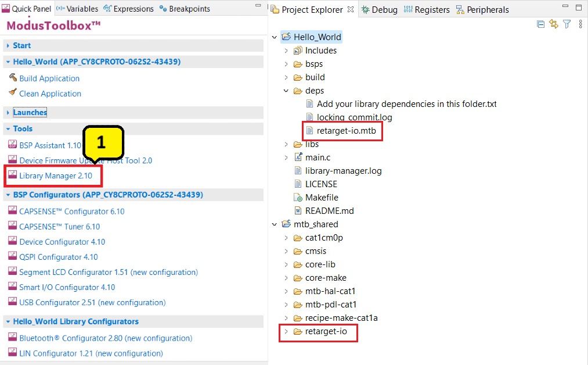This screenshot has height=365, width=588.
Task: Click the Segment LCD Configurator icon
Action: click(x=12, y=271)
